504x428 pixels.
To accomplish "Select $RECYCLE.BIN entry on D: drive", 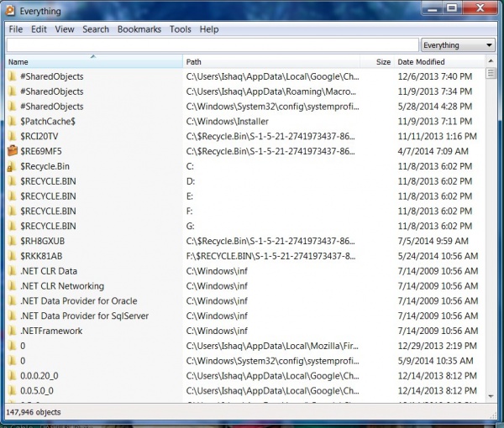I will 48,181.
